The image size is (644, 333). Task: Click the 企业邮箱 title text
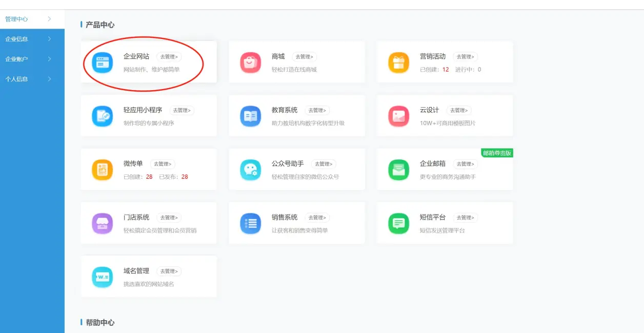[433, 164]
